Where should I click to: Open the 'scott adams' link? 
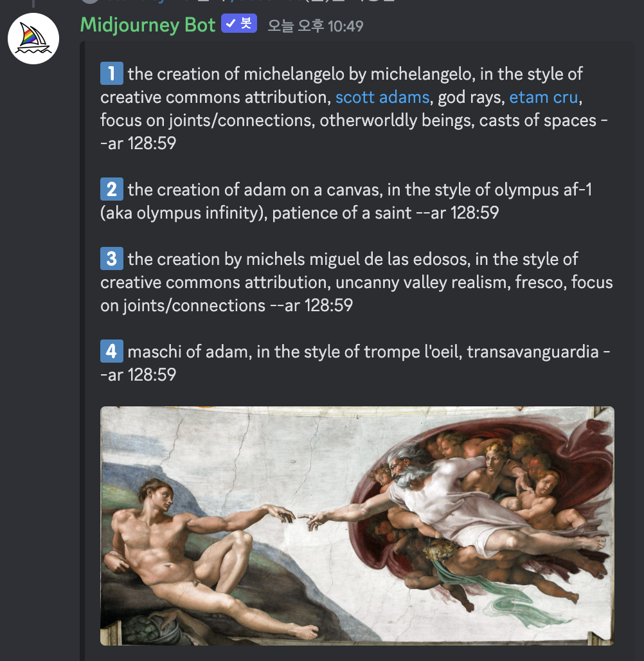pyautogui.click(x=382, y=97)
